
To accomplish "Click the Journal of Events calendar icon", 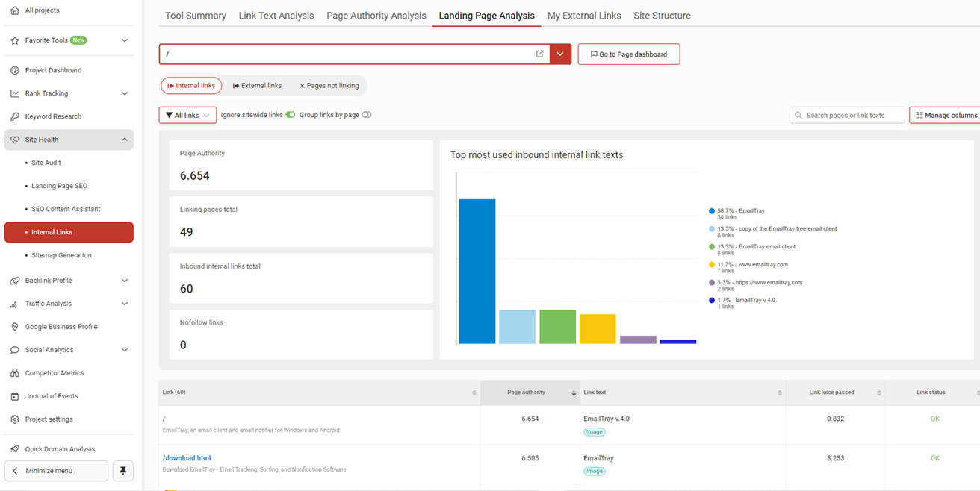I will coord(14,396).
